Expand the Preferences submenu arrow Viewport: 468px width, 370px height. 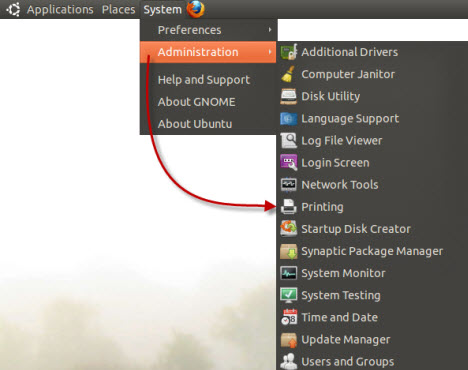pos(270,30)
